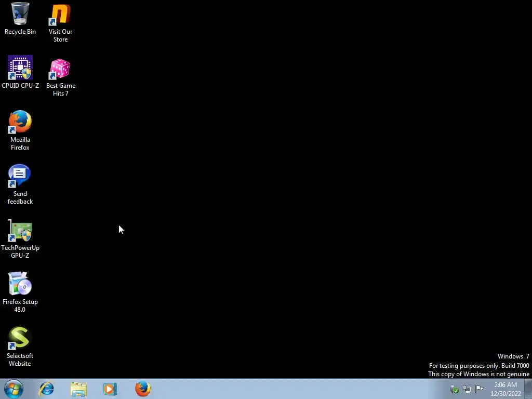Click the safely remove hardware tray icon
532x399 pixels.
[x=454, y=389]
